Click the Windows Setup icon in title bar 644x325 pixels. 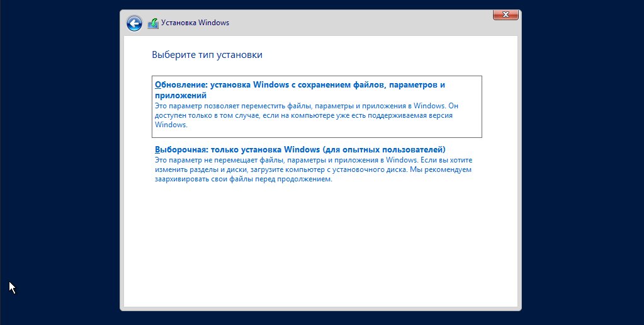153,23
